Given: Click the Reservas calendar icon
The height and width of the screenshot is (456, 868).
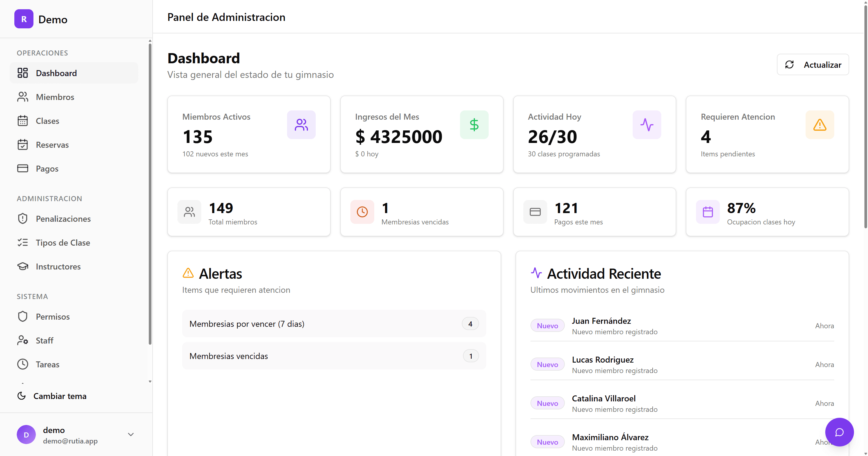Looking at the screenshot, I should [23, 144].
